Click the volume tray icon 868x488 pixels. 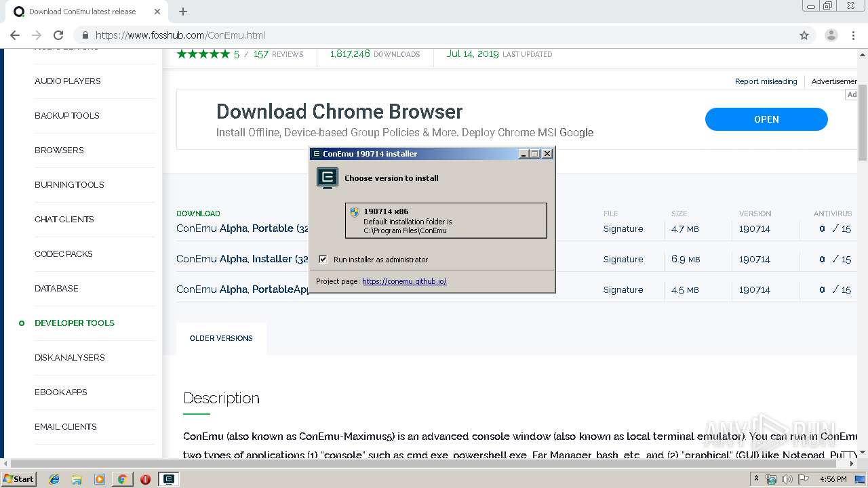[787, 479]
